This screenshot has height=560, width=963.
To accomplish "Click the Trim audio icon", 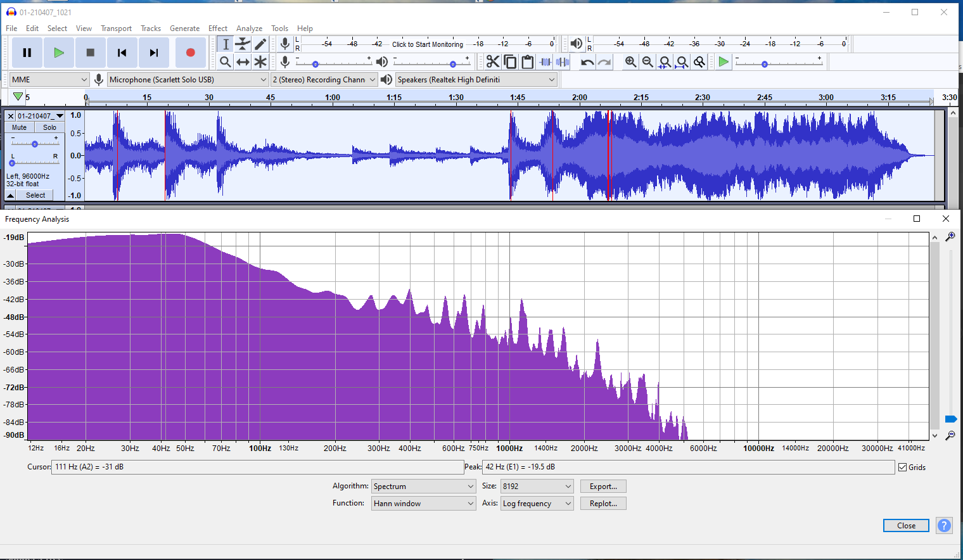I will point(545,61).
